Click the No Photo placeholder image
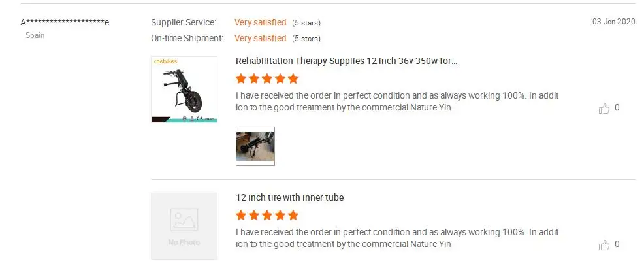Image resolution: width=644 pixels, height=268 pixels. [x=184, y=226]
